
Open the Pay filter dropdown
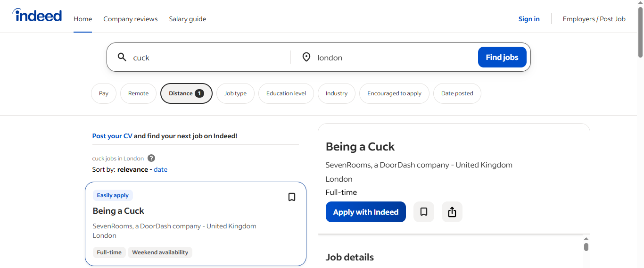104,93
